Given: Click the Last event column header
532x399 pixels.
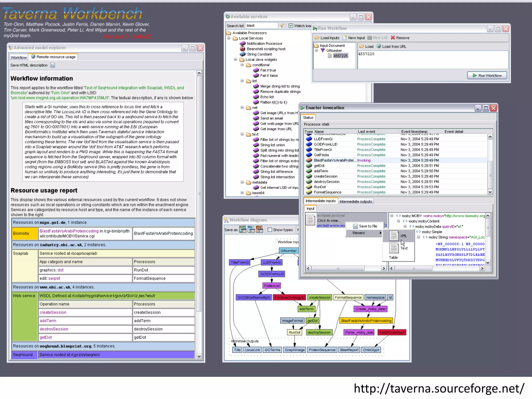Looking at the screenshot, I should (378, 131).
